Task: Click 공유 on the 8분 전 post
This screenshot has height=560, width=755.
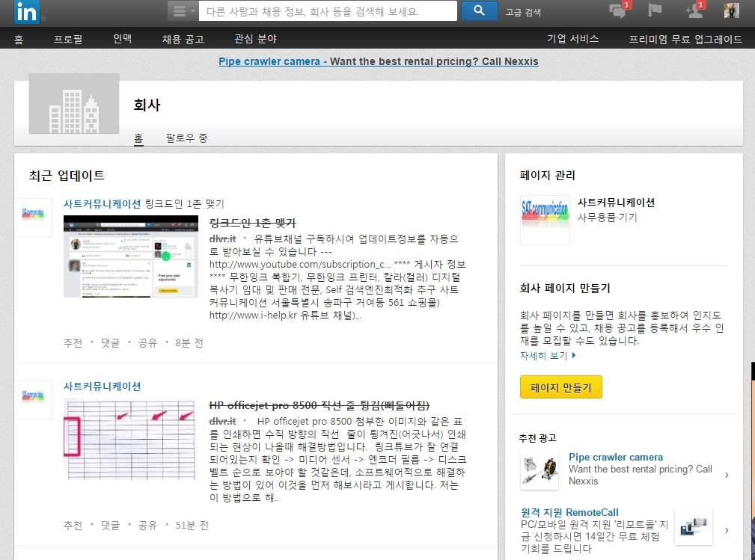Action: tap(147, 343)
